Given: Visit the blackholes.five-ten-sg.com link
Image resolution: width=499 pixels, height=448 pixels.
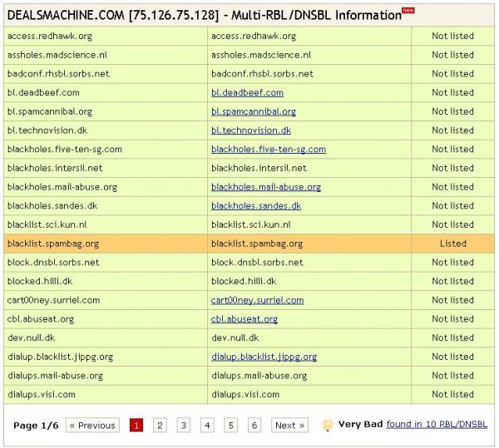Looking at the screenshot, I should [269, 150].
